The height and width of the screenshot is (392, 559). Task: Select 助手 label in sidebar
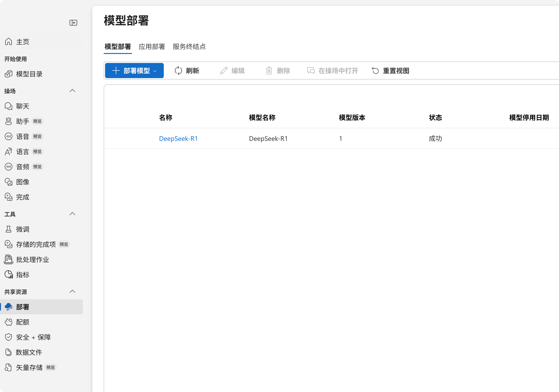[23, 121]
